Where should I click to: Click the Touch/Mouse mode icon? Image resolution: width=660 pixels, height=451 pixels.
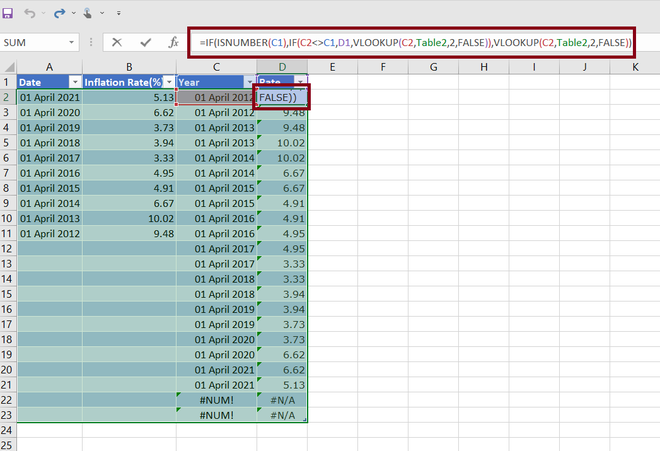88,13
